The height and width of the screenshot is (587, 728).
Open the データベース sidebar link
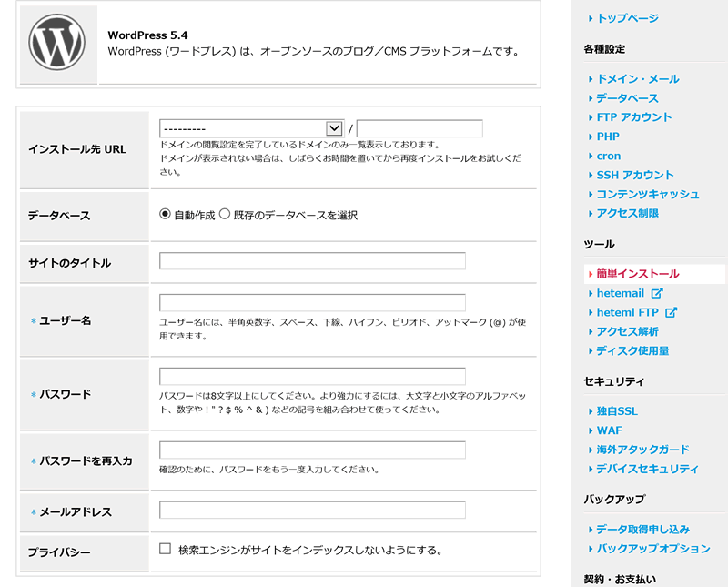click(627, 98)
